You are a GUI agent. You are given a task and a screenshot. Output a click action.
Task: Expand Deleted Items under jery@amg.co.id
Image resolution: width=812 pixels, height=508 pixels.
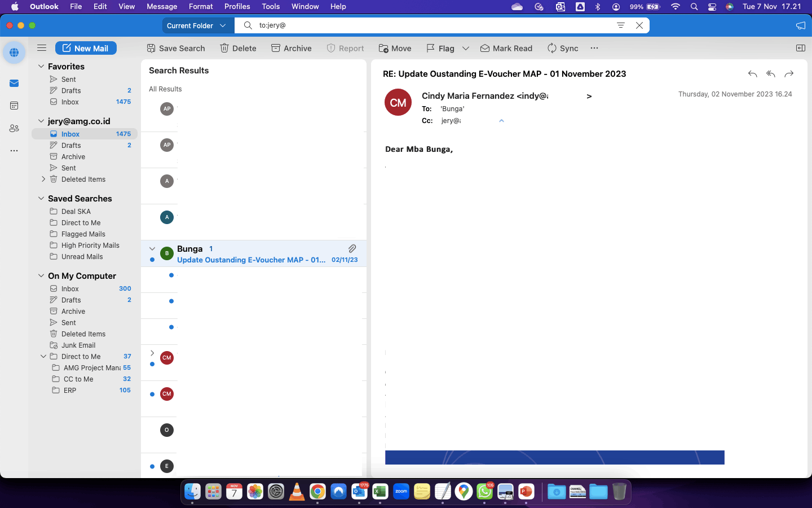pos(43,179)
